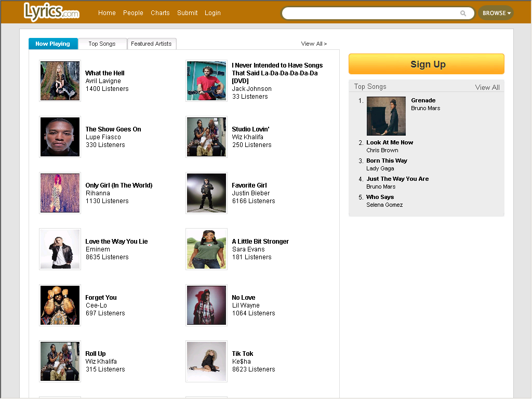Open Lil Wayne No Love thumbnail
The image size is (532, 399).
point(206,305)
